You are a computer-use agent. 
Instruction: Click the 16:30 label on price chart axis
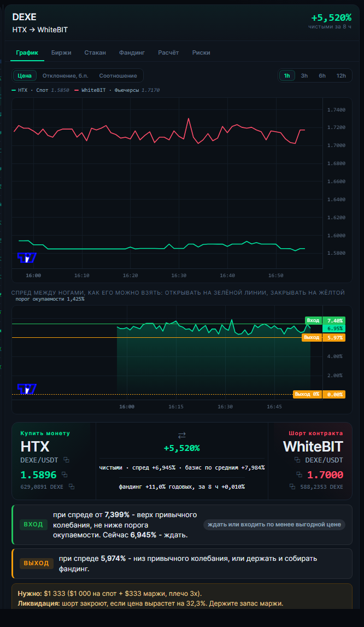tap(179, 276)
